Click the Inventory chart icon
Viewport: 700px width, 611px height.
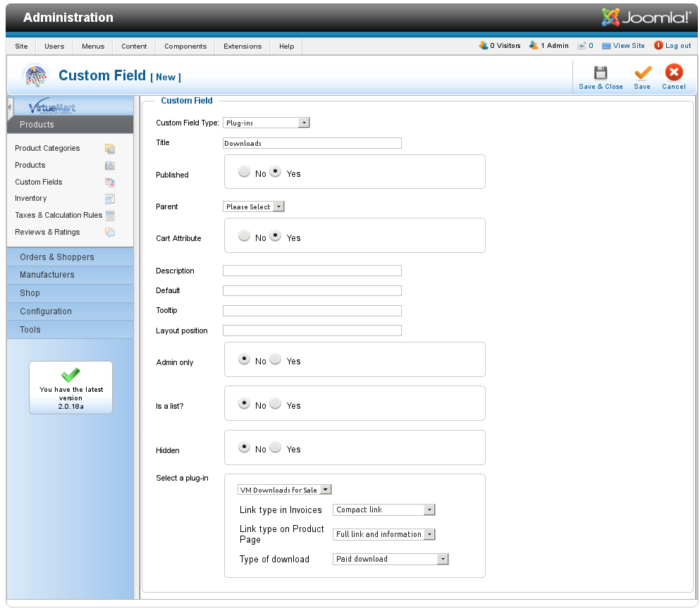(110, 199)
